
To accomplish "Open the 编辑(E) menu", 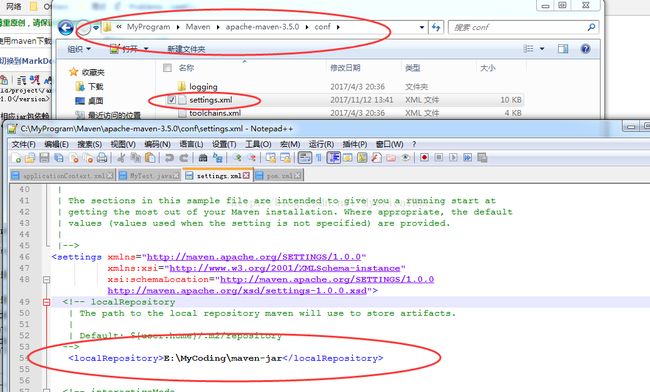I will coord(56,144).
